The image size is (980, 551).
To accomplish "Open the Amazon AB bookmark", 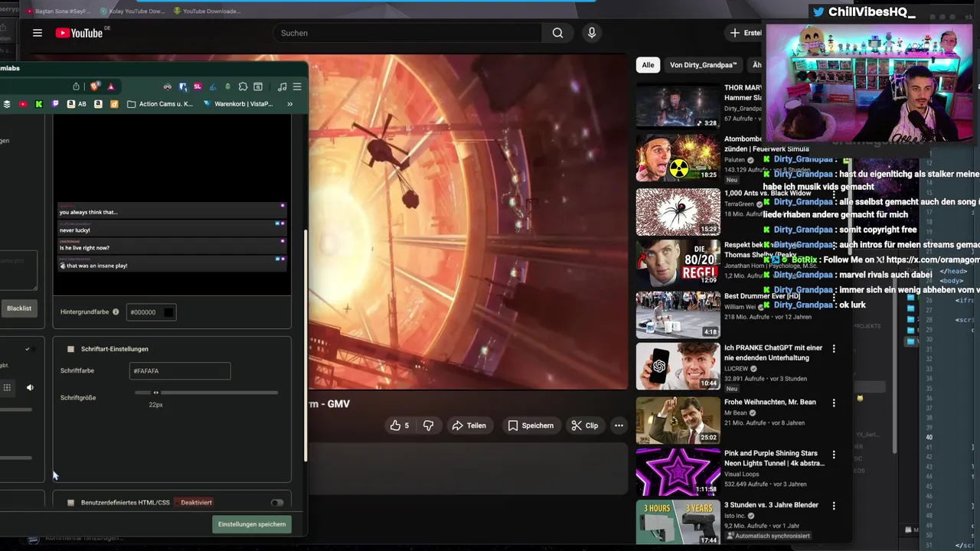I will [77, 104].
